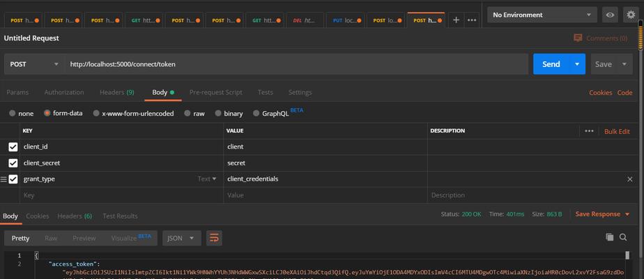Uncheck the grant_type parameter checkbox

click(13, 179)
